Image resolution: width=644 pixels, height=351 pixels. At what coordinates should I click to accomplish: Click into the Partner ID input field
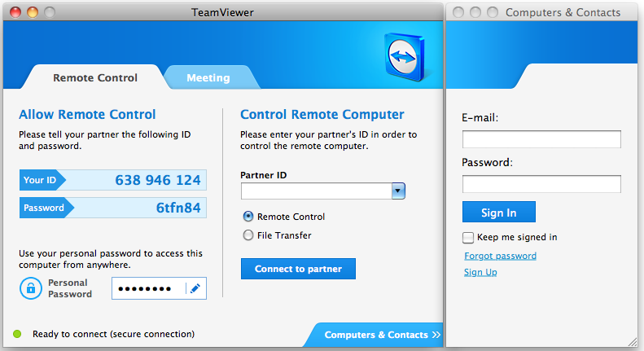[x=317, y=191]
